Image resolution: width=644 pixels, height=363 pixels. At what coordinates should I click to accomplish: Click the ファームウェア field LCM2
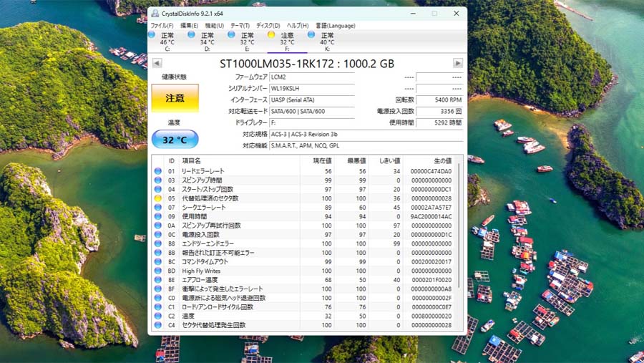tap(312, 77)
